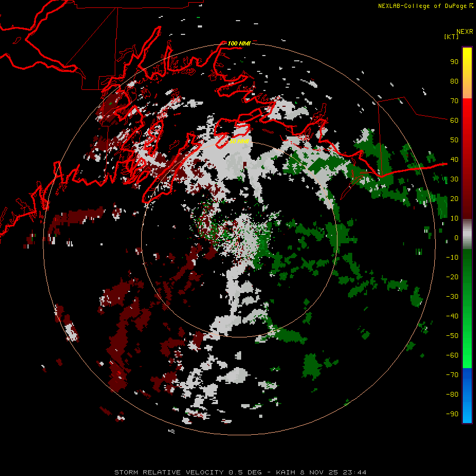Screen dimensions: 476x476
Task: Click the -20 value on the color scale
Action: [x=452, y=277]
